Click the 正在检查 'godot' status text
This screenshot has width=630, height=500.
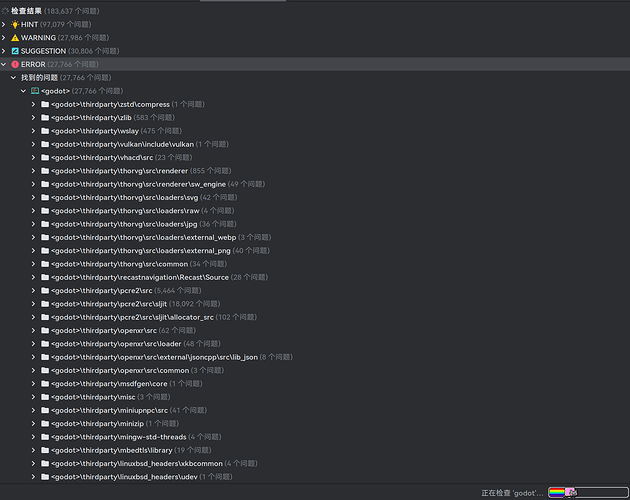tap(512, 493)
